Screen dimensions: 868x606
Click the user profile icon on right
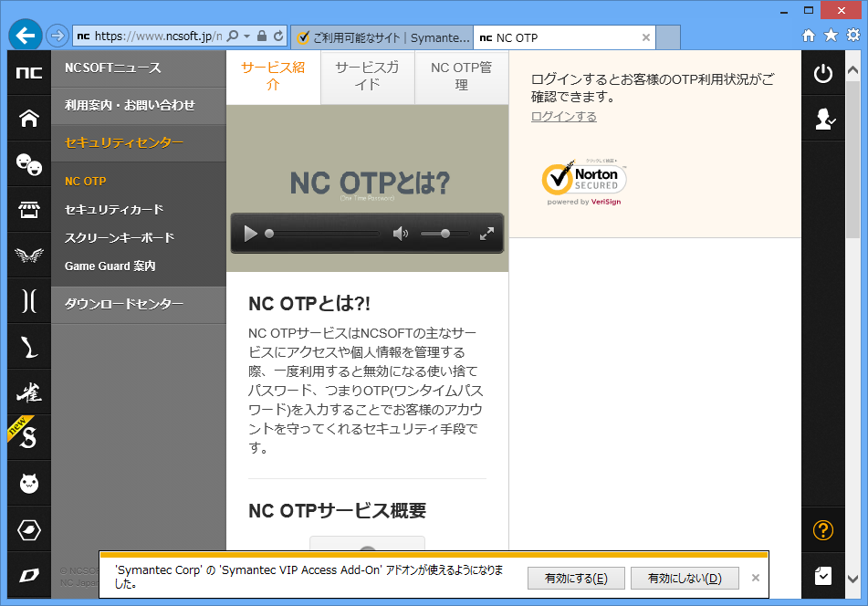pyautogui.click(x=823, y=119)
